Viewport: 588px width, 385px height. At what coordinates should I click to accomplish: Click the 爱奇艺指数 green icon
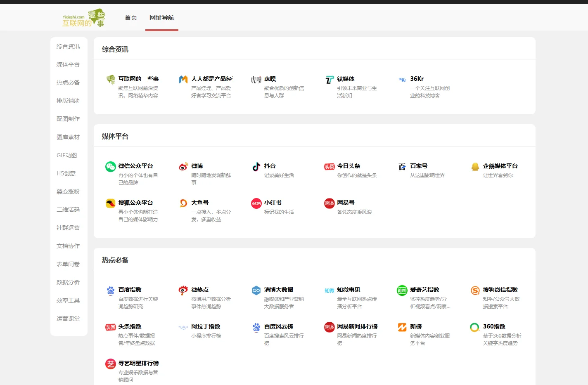pos(402,290)
